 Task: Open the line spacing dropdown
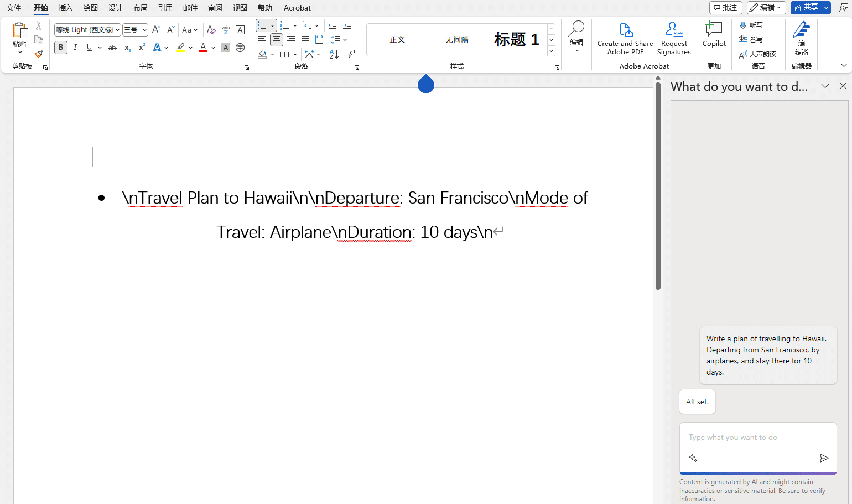tap(339, 40)
